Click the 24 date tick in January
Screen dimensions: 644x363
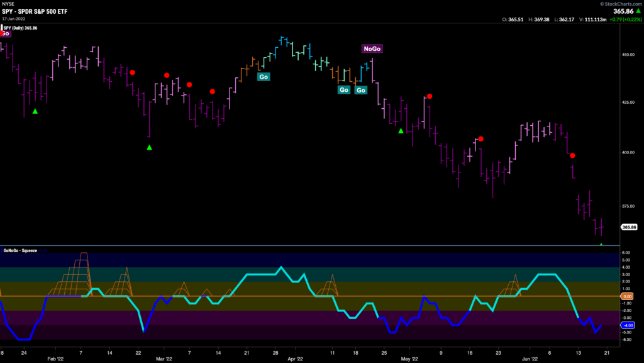click(24, 353)
